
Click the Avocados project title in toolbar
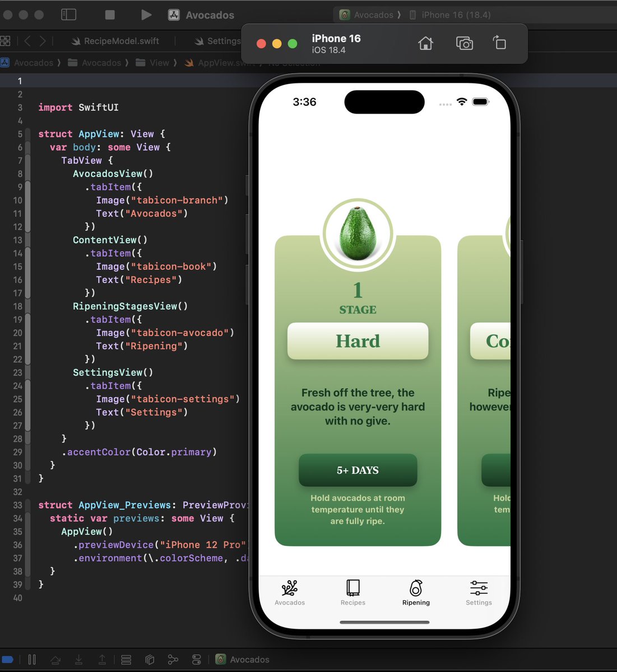210,15
